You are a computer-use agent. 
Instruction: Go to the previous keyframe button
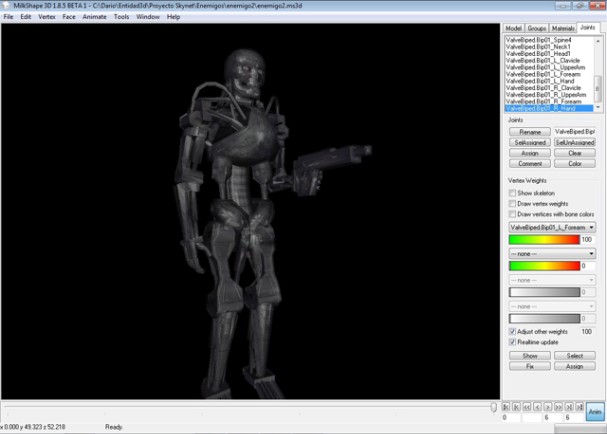point(516,407)
